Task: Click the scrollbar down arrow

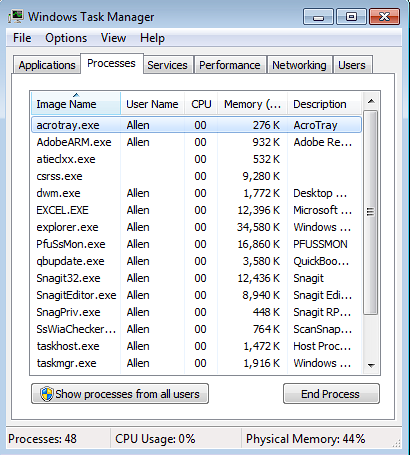Action: (x=371, y=365)
